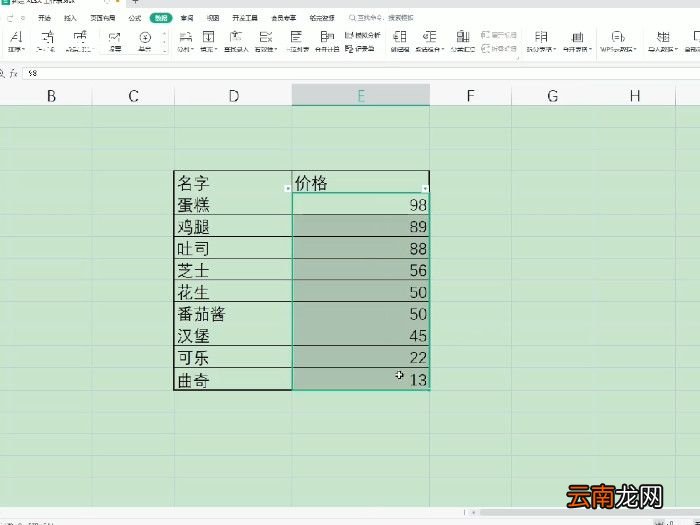This screenshot has width=700, height=525.
Task: Open the 开始 (Home) ribbon tab
Action: (x=44, y=18)
